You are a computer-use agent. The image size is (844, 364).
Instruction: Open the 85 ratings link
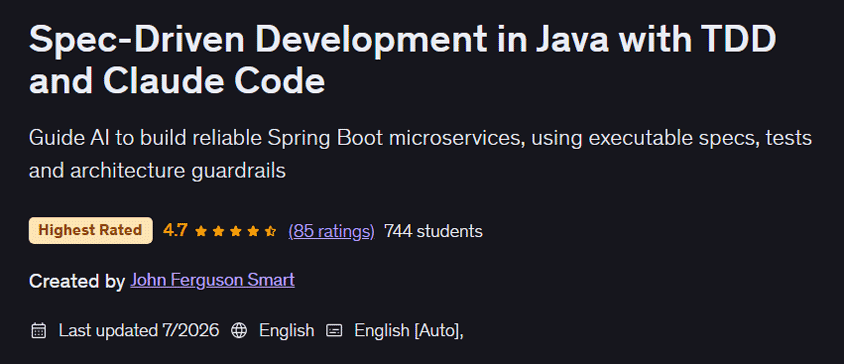coord(331,231)
